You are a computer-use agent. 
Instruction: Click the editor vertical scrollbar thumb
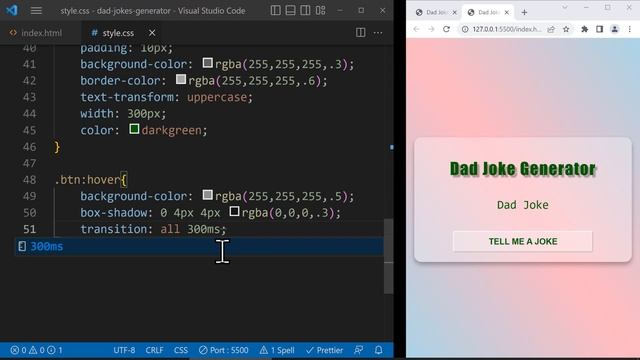coord(389,256)
